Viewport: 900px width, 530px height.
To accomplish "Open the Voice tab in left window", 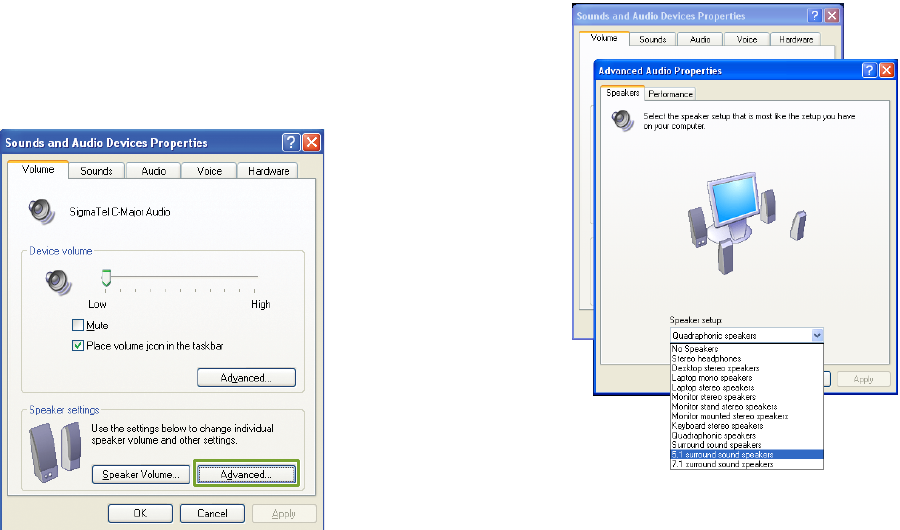I will point(209,171).
